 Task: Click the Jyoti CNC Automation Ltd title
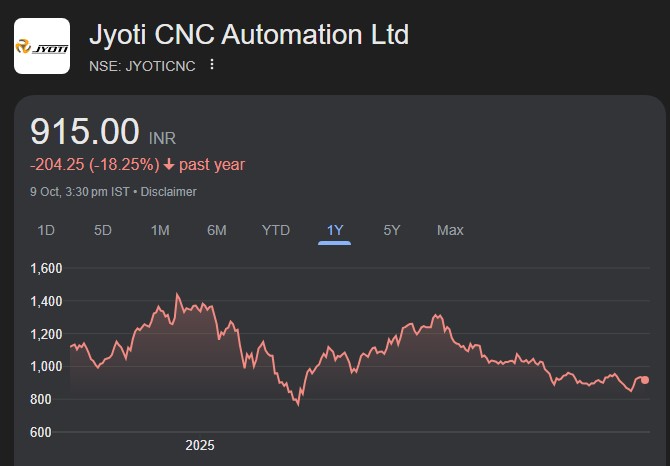(x=249, y=34)
